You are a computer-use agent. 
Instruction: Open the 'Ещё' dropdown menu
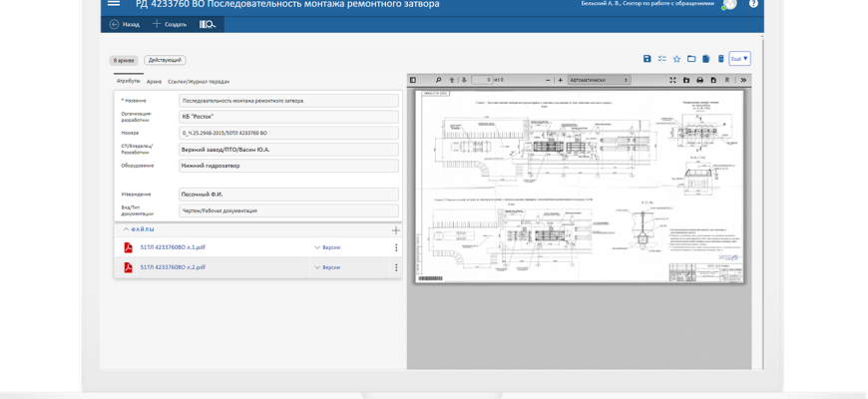click(x=739, y=59)
